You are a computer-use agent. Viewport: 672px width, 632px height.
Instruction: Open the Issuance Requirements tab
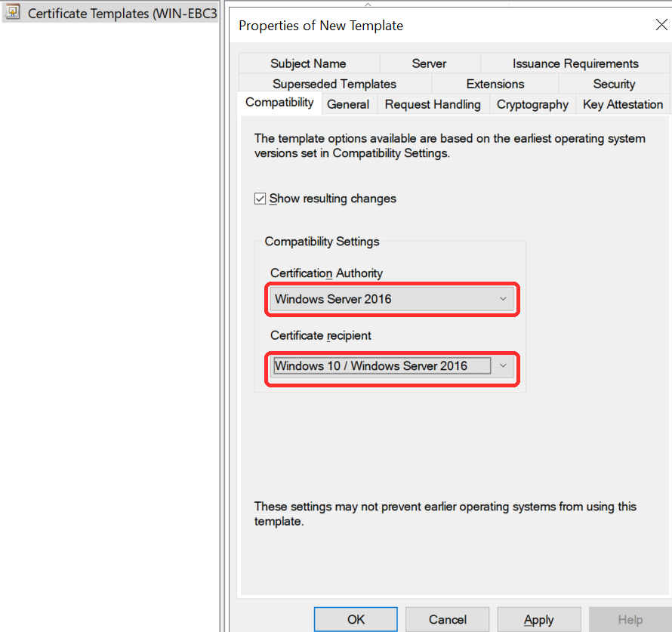[x=575, y=63]
